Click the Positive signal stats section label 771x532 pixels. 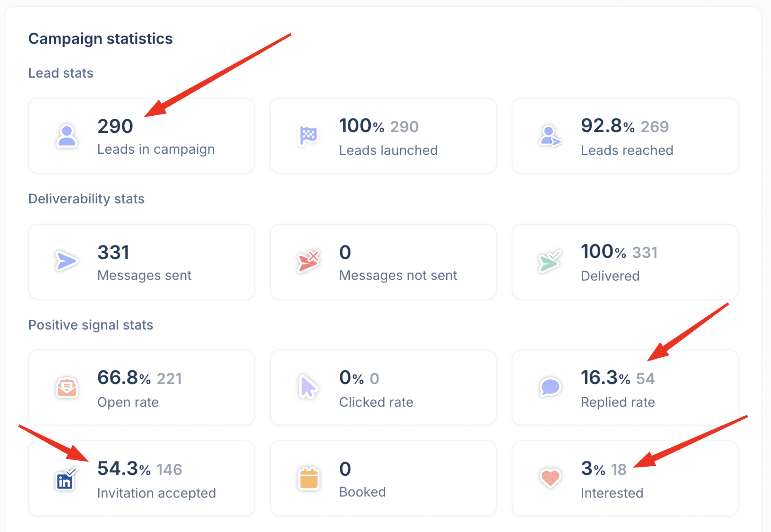tap(91, 325)
